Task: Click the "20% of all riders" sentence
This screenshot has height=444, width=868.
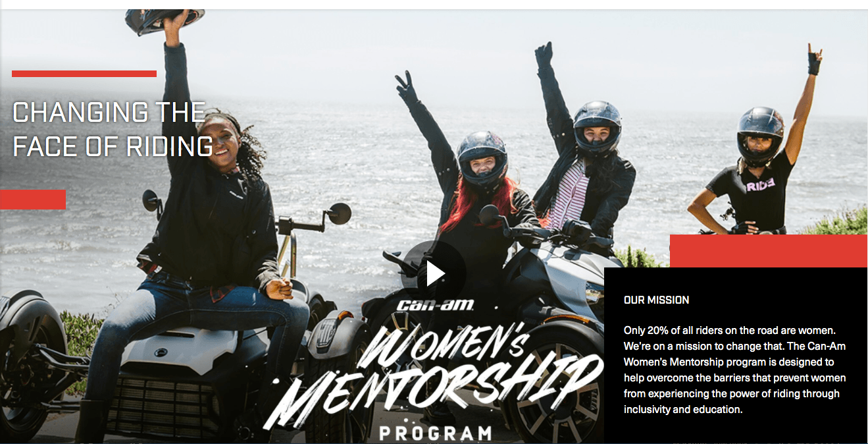Action: [x=730, y=330]
